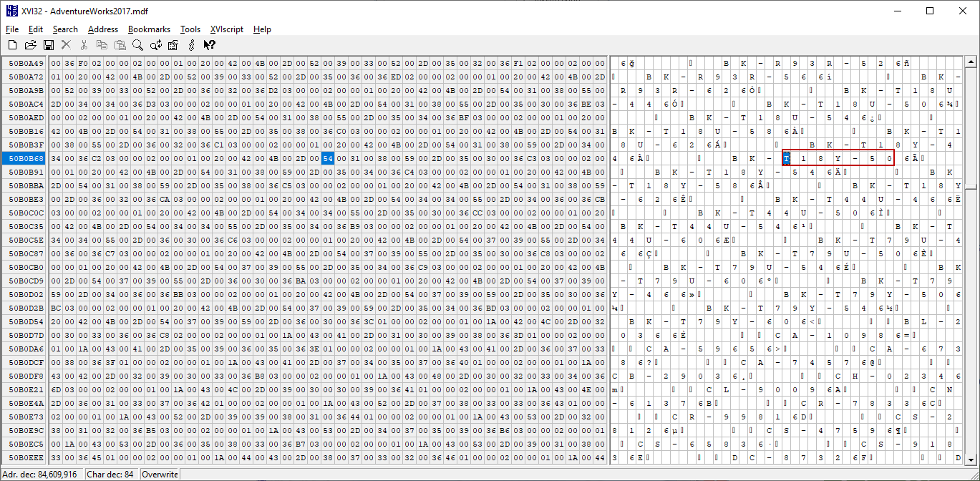Open the File menu
This screenshot has height=481, width=980.
coord(12,29)
